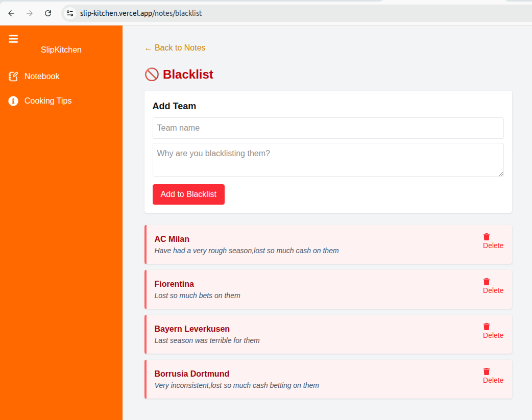This screenshot has height=420, width=532.
Task: Click the red prohibited icon beside Blacklist
Action: coord(152,75)
